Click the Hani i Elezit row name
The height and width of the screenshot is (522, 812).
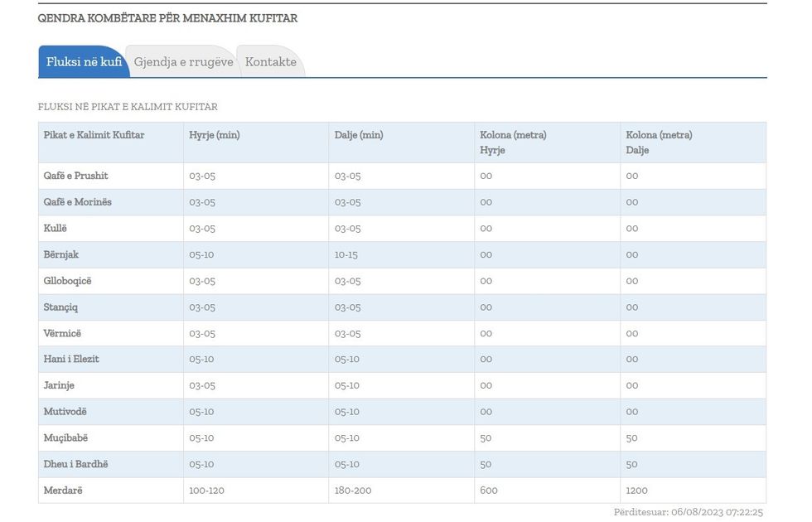(x=71, y=360)
